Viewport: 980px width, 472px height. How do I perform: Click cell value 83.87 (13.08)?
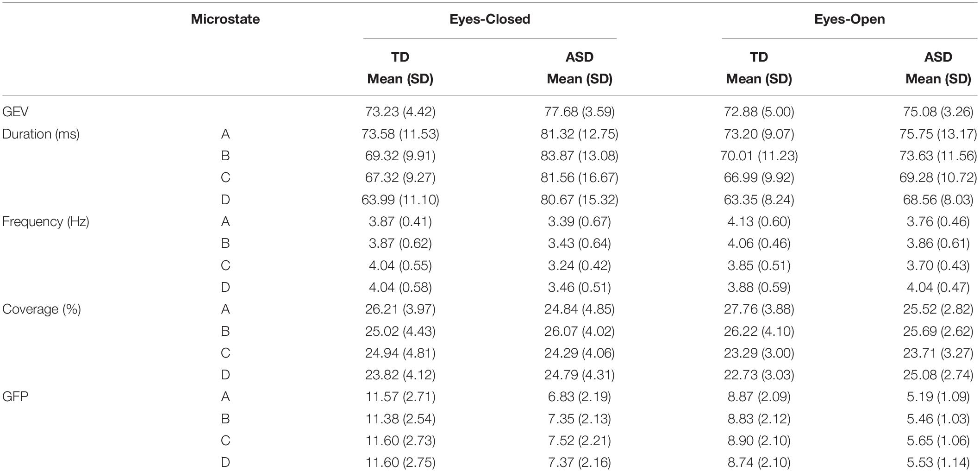(x=580, y=156)
